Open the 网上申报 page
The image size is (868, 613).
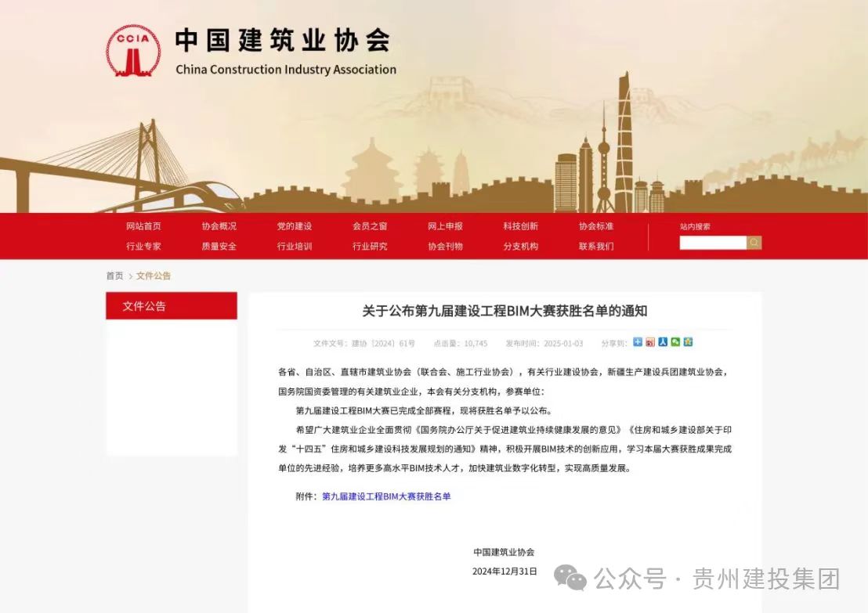click(x=445, y=226)
